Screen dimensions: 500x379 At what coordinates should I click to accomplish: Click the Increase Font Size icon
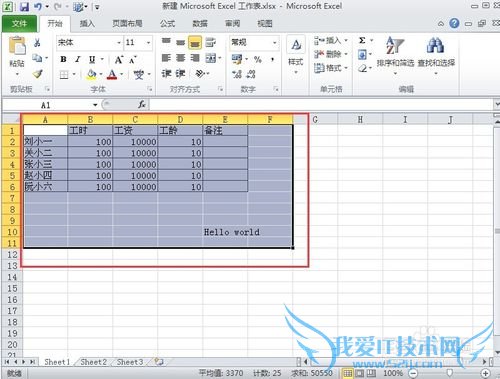pyautogui.click(x=119, y=60)
